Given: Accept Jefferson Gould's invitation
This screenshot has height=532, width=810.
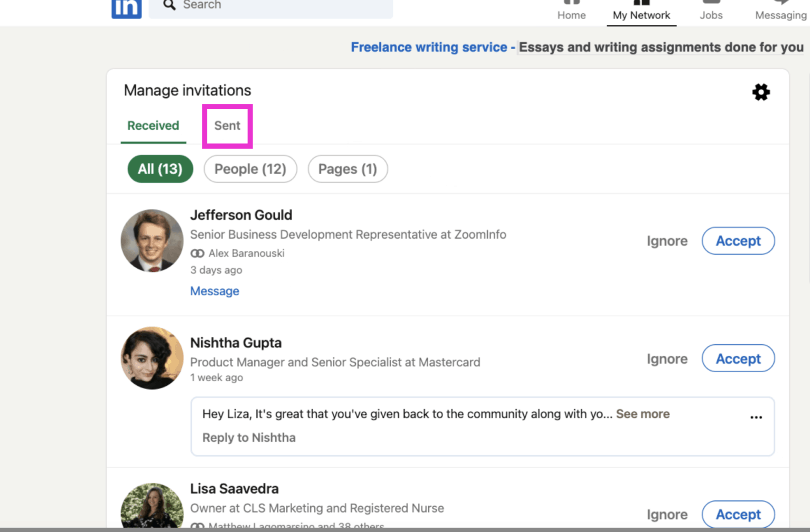Looking at the screenshot, I should [x=738, y=241].
